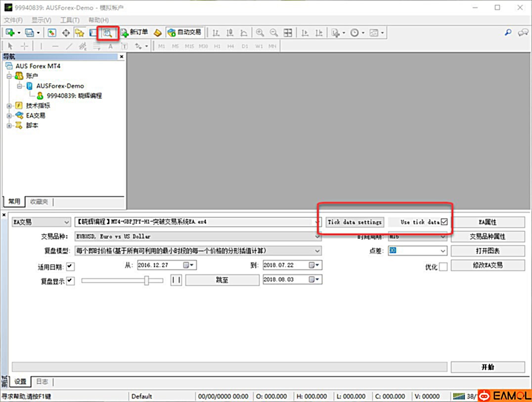The height and width of the screenshot is (402, 532).
Task: Click the EA属性 button
Action: click(488, 222)
